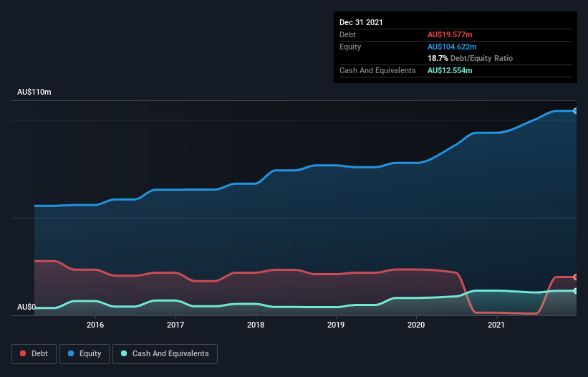Viewport: 588px width, 377px height.
Task: Select the Equity endpoint marker on chart
Action: (x=576, y=111)
